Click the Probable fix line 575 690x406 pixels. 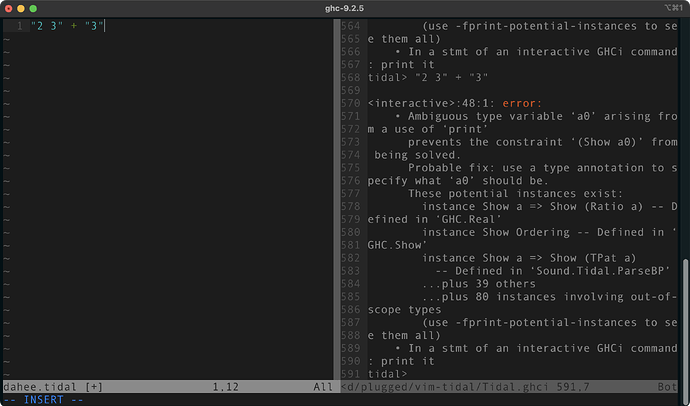pos(542,168)
